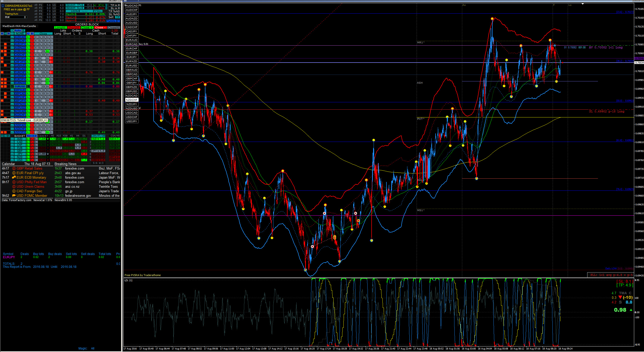The width and height of the screenshot is (644, 352).
Task: Click the GBP Retail Sales news icon
Action: click(14, 168)
